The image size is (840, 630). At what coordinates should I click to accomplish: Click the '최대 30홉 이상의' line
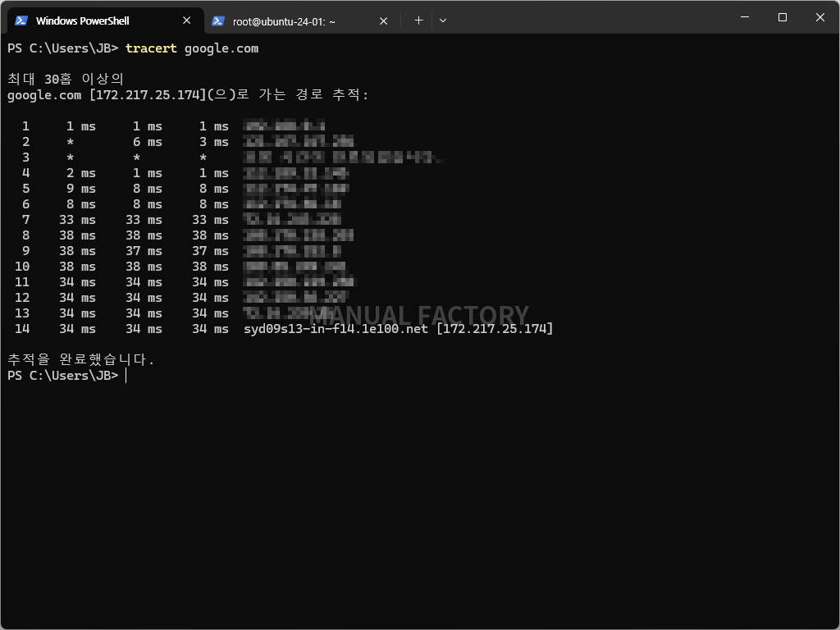66,80
